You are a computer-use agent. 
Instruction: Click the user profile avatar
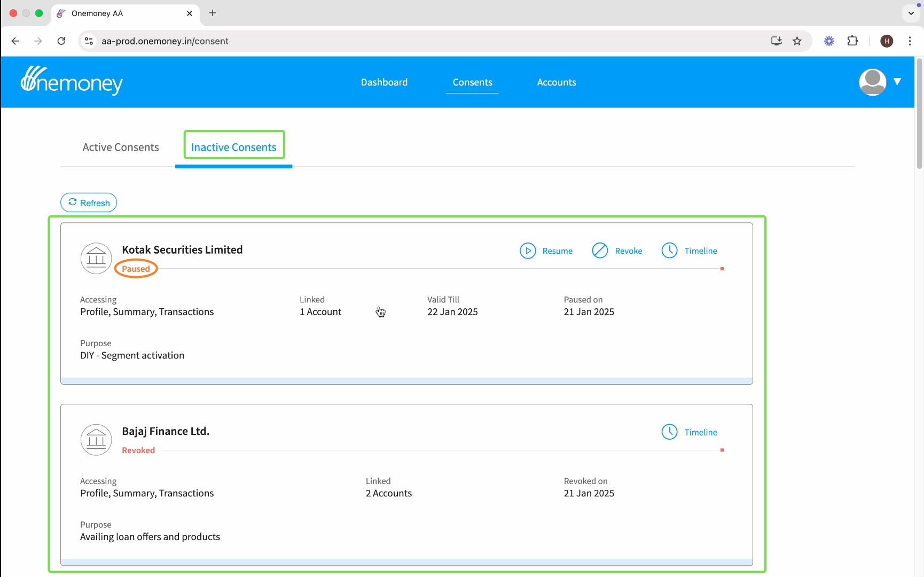pos(872,82)
